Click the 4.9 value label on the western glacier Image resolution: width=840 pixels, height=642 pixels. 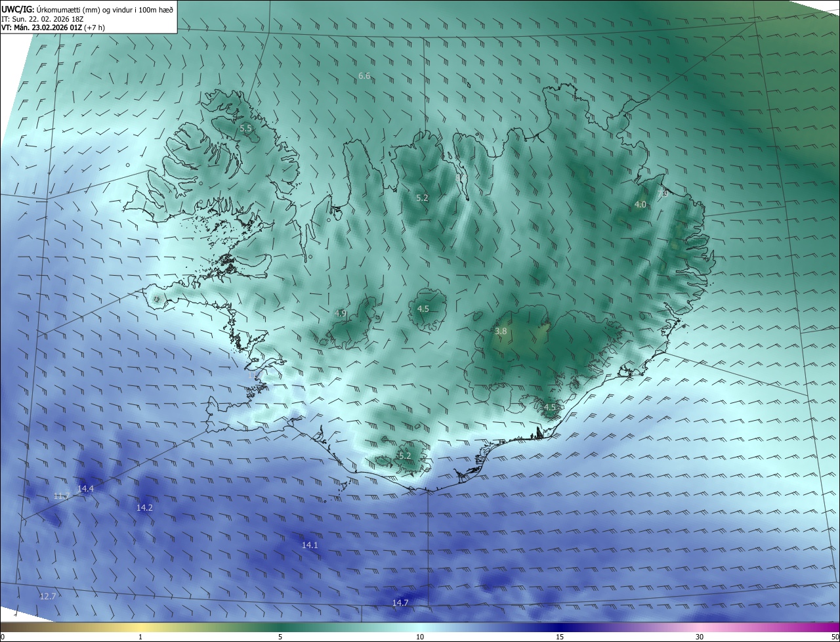pyautogui.click(x=340, y=314)
